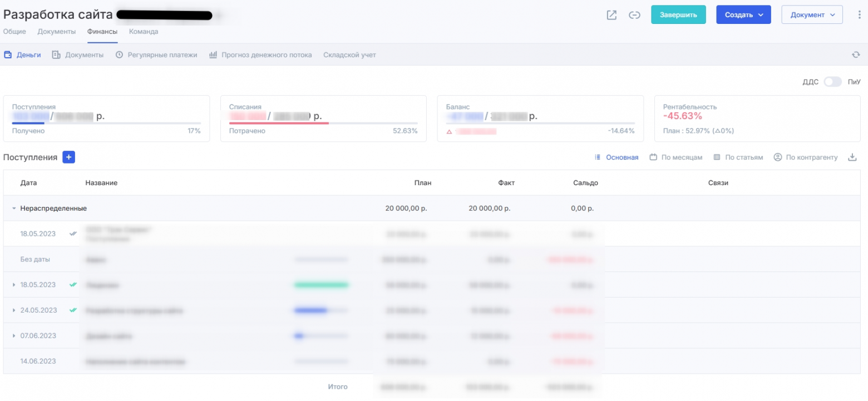This screenshot has width=868, height=401.
Task: Click the red triangle icon in Баланс card
Action: 448,131
